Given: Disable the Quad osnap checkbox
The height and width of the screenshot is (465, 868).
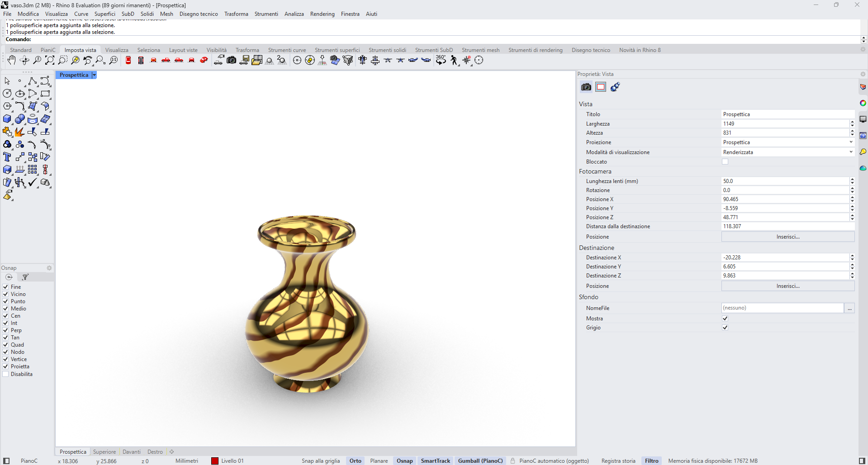Looking at the screenshot, I should 5,344.
